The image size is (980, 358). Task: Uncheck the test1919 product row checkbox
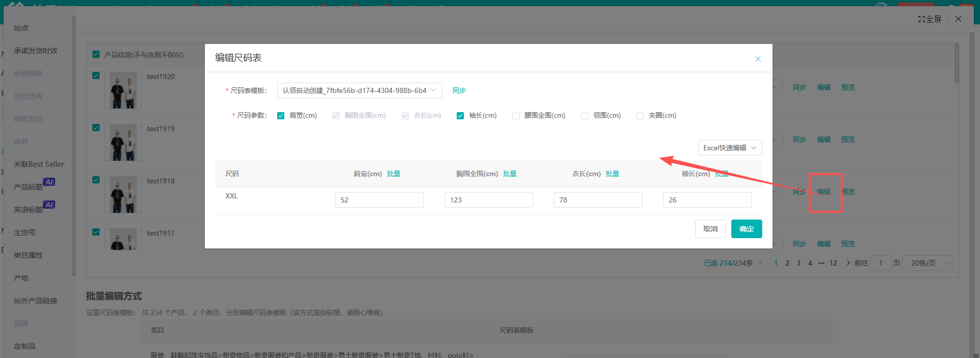click(96, 128)
